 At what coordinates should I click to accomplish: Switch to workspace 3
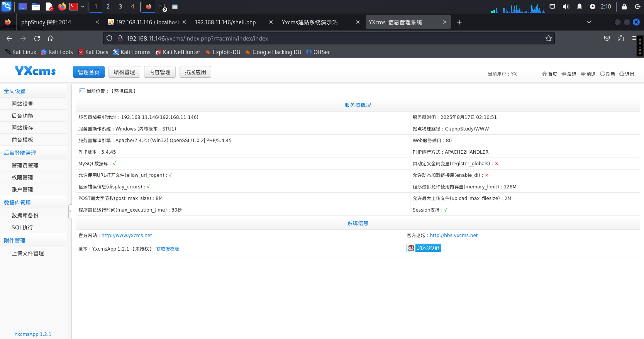(120, 7)
